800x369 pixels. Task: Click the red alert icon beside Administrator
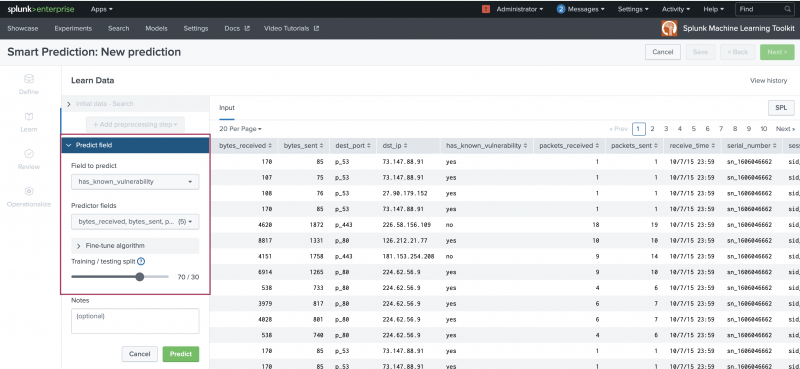pyautogui.click(x=486, y=9)
